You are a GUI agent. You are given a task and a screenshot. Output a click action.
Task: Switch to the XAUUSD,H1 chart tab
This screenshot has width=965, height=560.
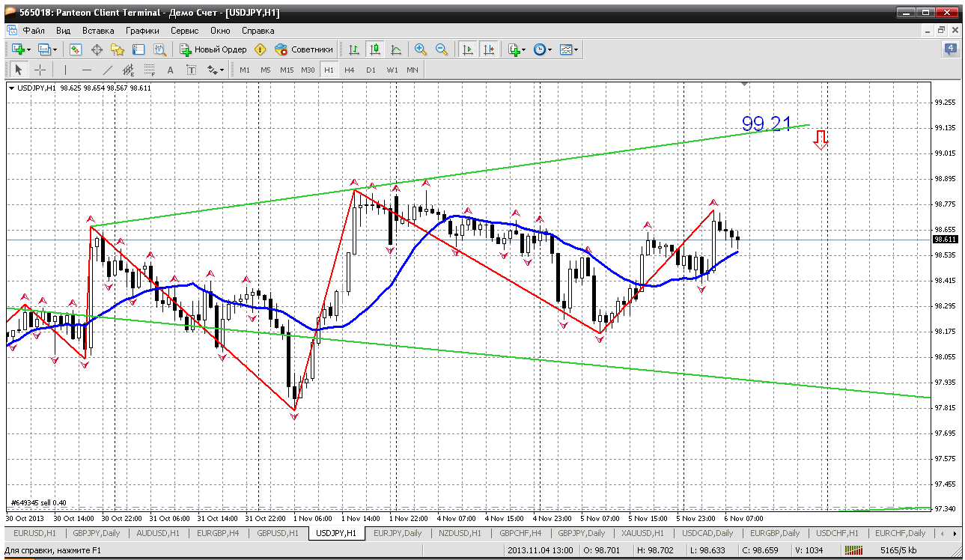(642, 533)
